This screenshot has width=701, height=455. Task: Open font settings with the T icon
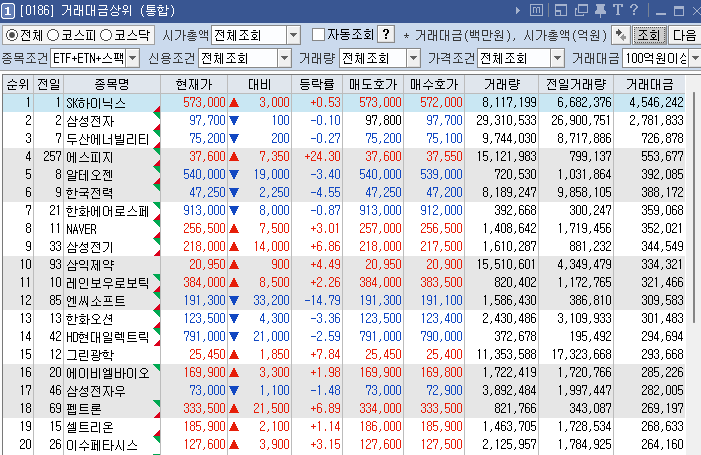[x=617, y=10]
